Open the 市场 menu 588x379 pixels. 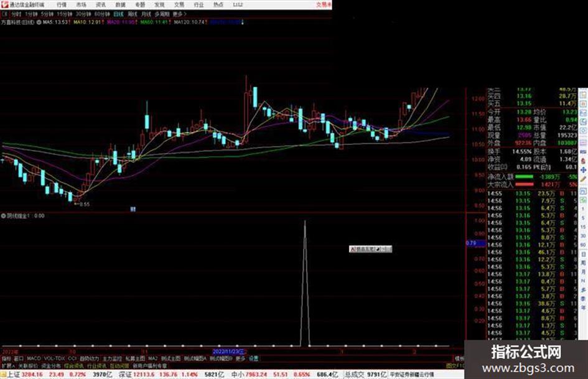tap(81, 4)
